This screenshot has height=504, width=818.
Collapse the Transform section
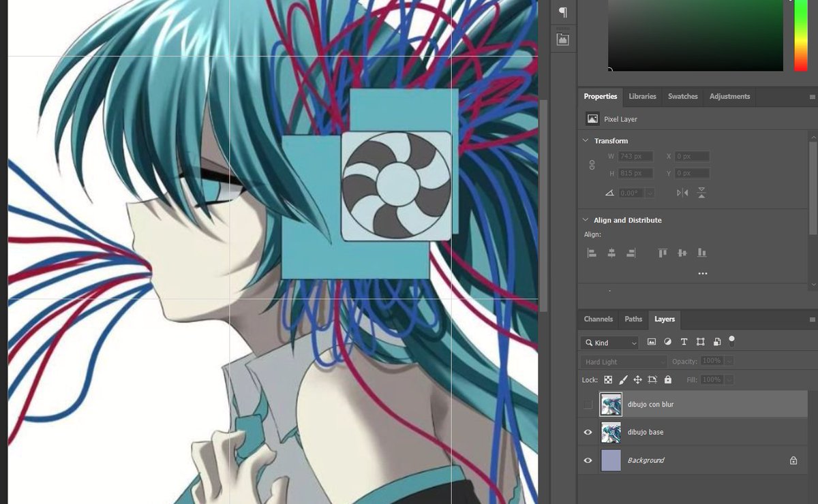coord(586,141)
